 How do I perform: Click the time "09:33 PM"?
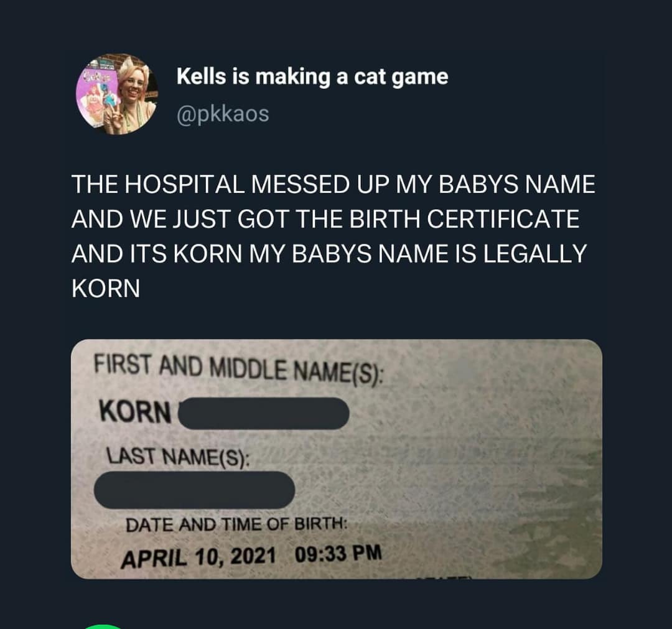tap(338, 553)
